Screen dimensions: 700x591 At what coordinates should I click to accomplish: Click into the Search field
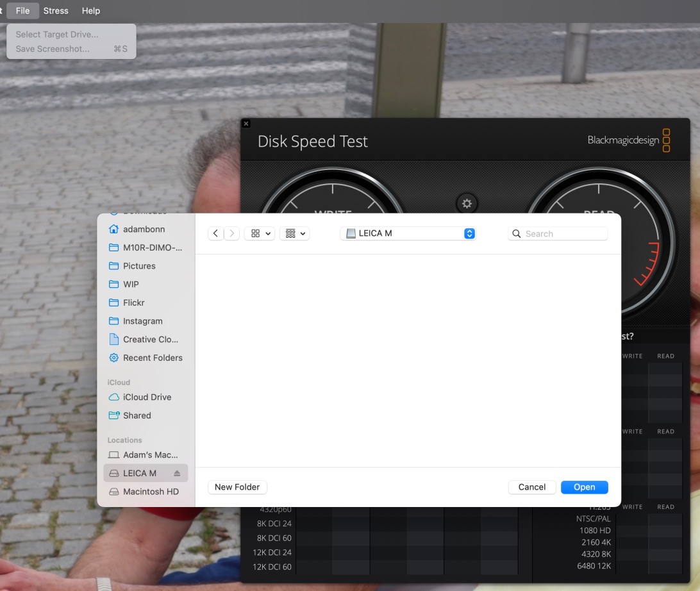click(564, 234)
